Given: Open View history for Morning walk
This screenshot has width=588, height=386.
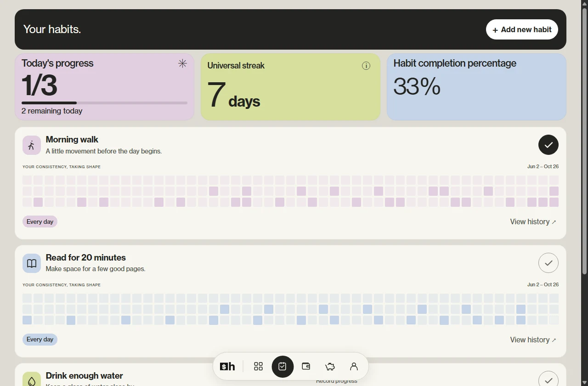Looking at the screenshot, I should point(533,221).
